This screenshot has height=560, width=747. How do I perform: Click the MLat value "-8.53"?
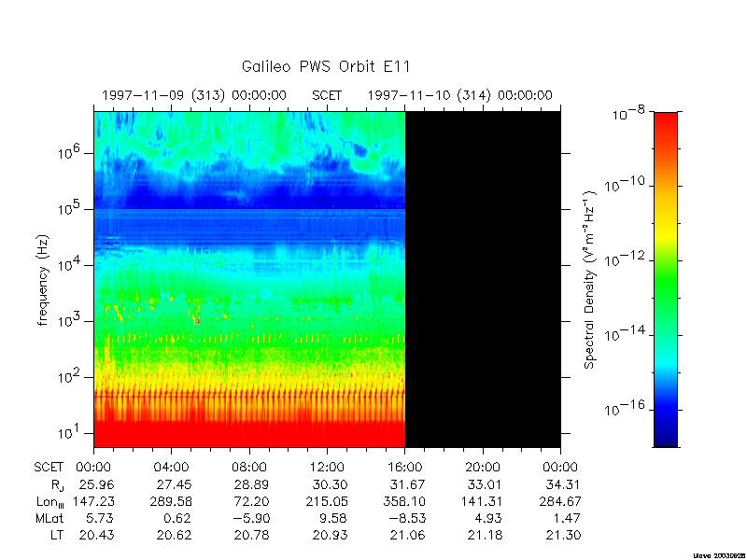(x=407, y=518)
